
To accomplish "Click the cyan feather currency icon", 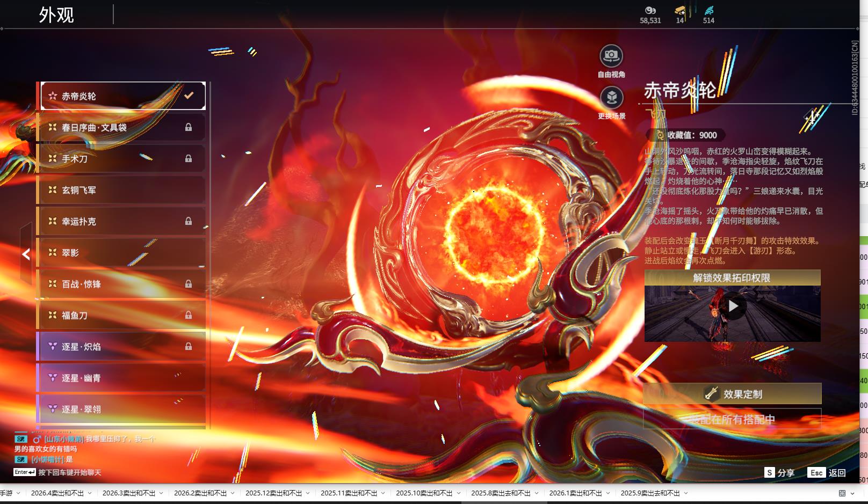I will pyautogui.click(x=708, y=10).
